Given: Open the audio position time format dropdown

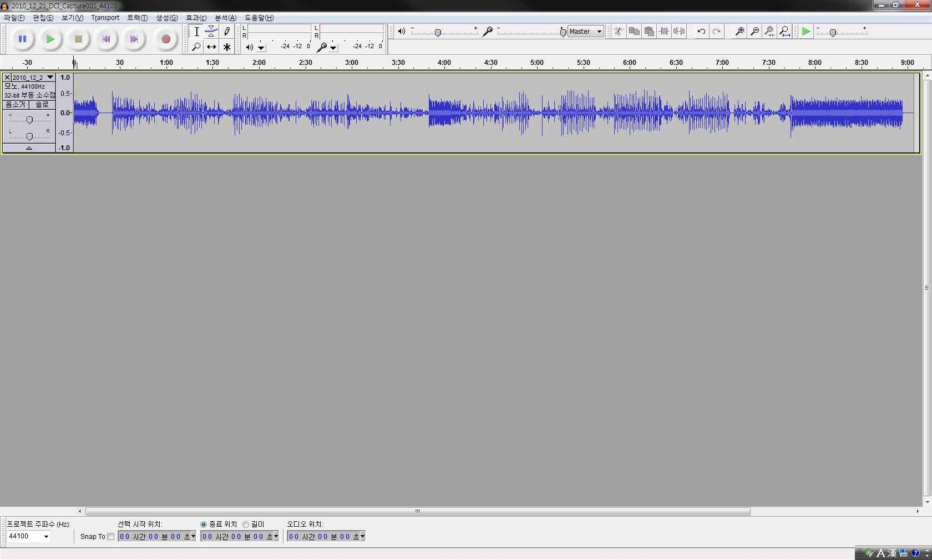Looking at the screenshot, I should pyautogui.click(x=362, y=536).
